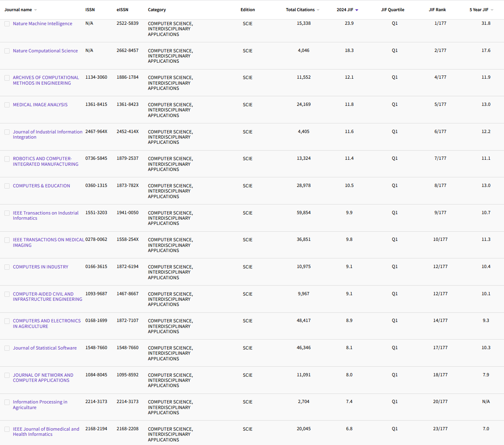Select ARCHIVES OF COMPUTATIONAL METHODS checkbox

[x=7, y=77]
